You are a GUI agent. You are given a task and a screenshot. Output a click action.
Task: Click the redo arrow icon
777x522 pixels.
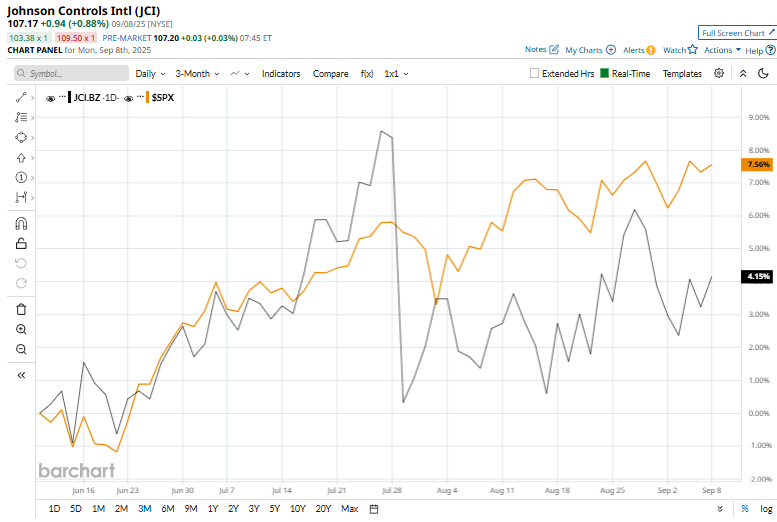pyautogui.click(x=21, y=283)
